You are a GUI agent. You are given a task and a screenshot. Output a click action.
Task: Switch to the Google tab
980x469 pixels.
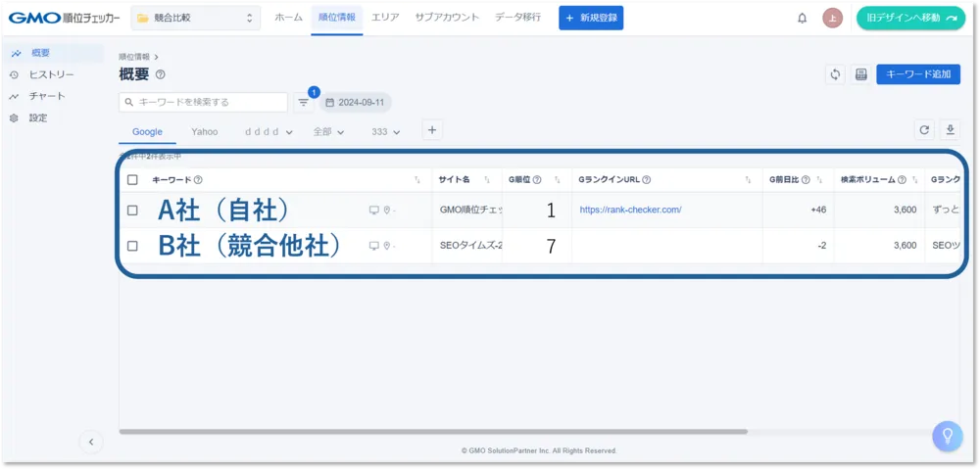point(148,132)
